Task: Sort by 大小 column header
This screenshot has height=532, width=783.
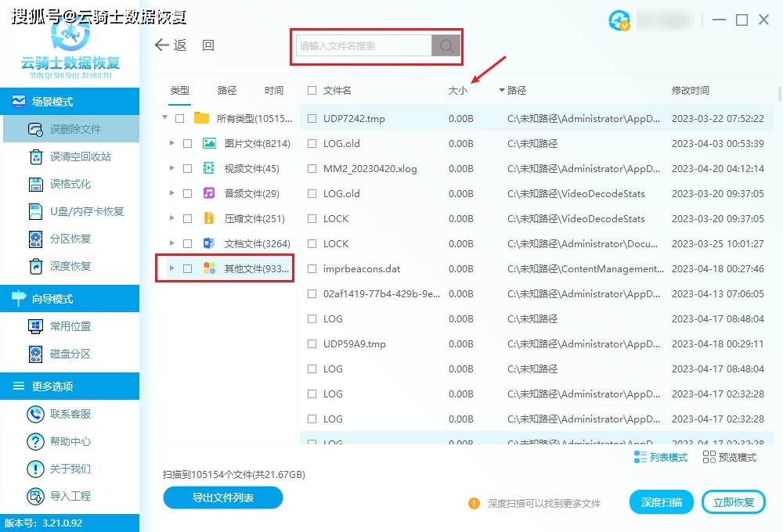Action: tap(457, 90)
